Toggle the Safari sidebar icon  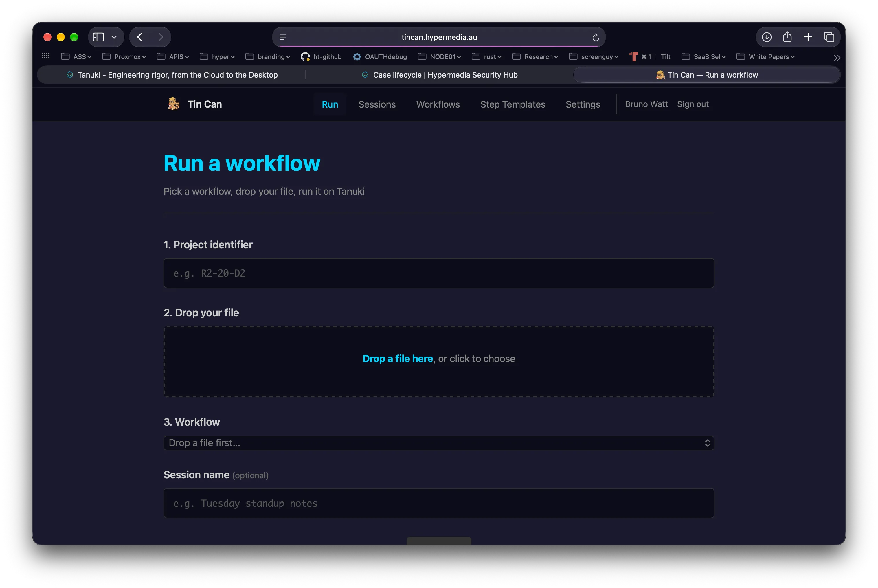(x=98, y=37)
